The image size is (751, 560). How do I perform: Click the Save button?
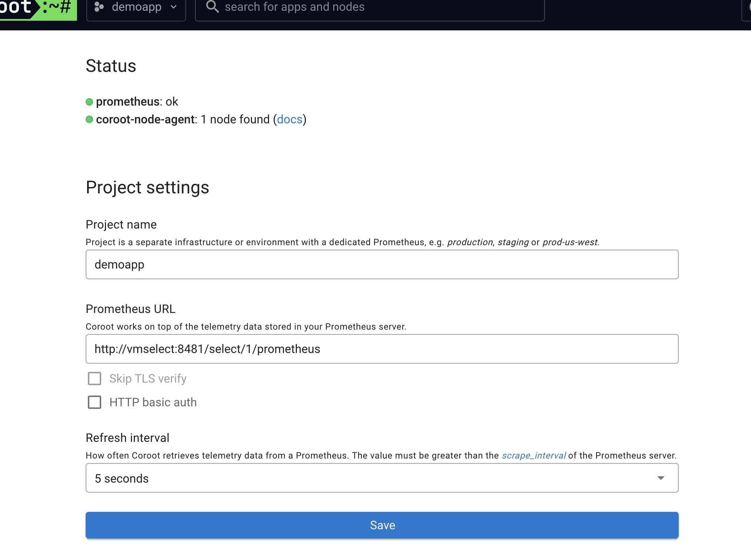pyautogui.click(x=382, y=525)
